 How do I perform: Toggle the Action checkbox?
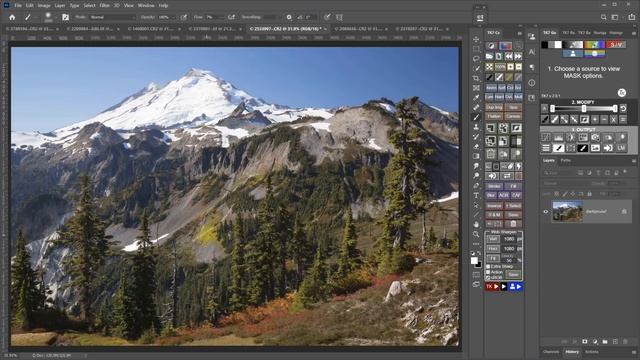click(488, 272)
